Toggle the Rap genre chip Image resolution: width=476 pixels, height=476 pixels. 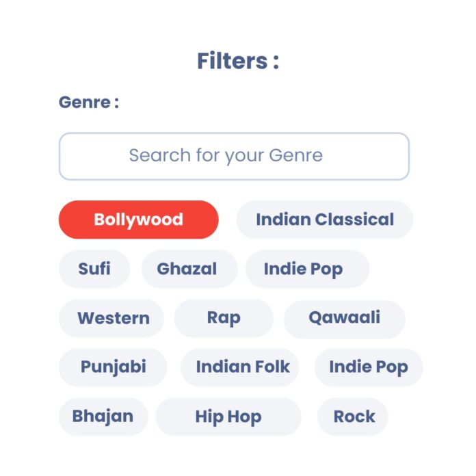coord(224,318)
